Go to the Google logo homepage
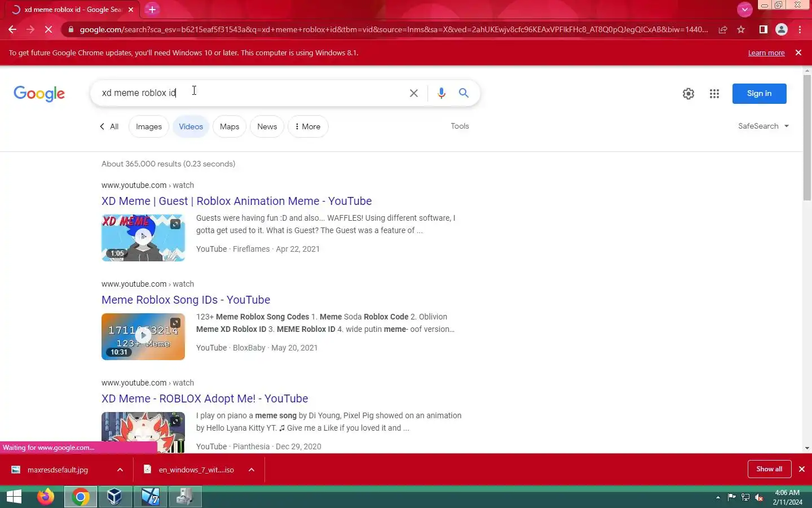This screenshot has height=508, width=812. point(39,94)
